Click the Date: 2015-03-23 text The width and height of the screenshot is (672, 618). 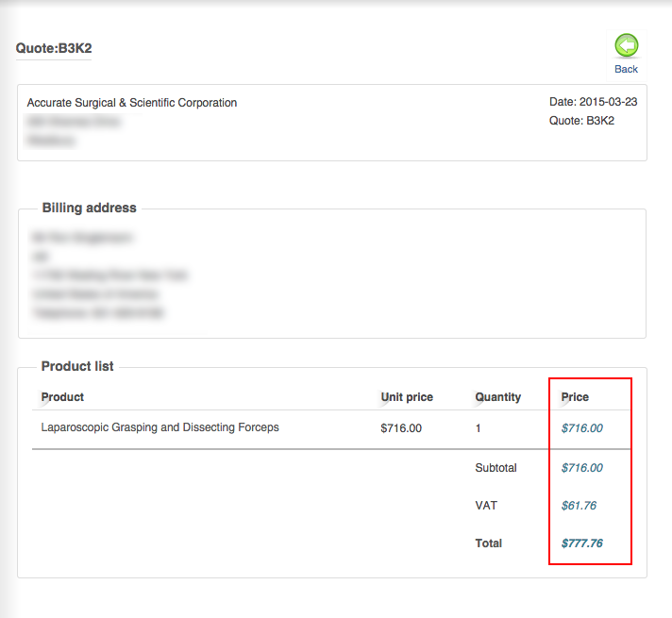coord(593,102)
